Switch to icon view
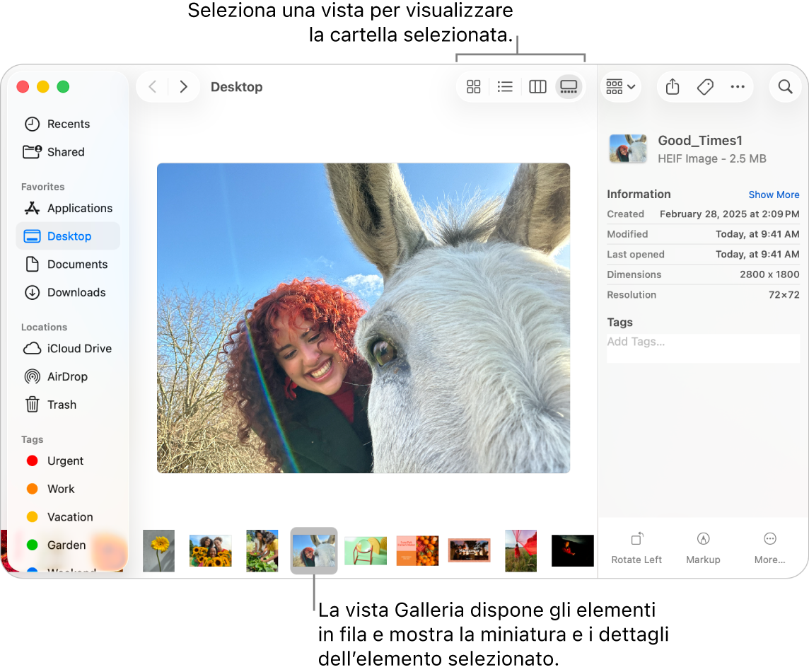 coord(474,87)
